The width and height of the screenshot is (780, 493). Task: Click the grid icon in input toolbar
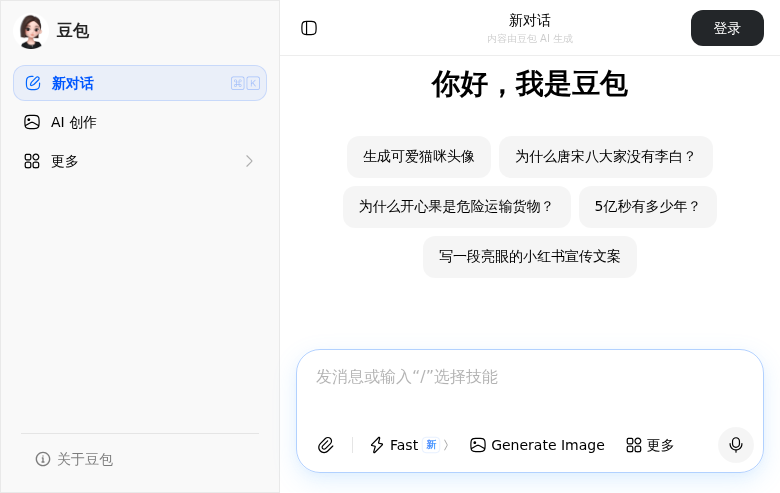click(634, 445)
